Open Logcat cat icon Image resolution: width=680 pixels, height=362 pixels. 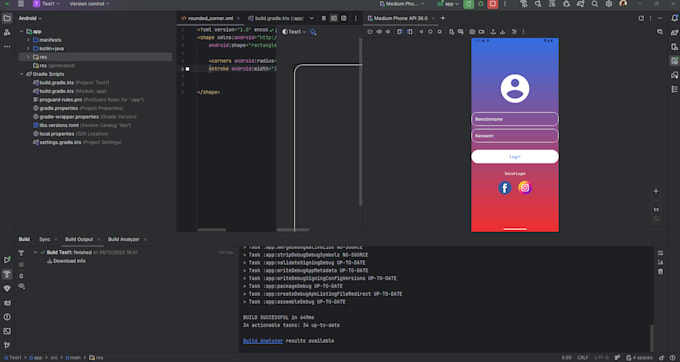tap(7, 303)
